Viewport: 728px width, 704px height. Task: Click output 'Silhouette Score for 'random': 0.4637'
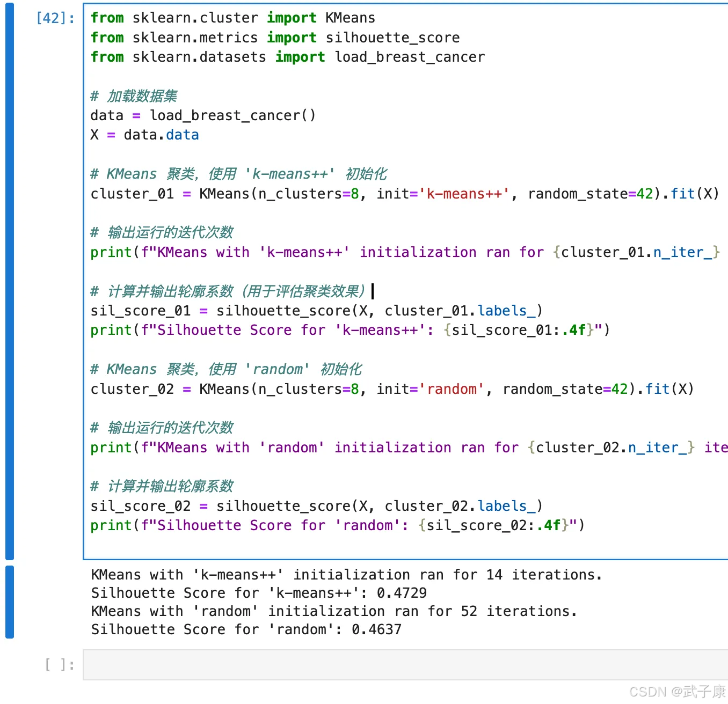(x=246, y=629)
